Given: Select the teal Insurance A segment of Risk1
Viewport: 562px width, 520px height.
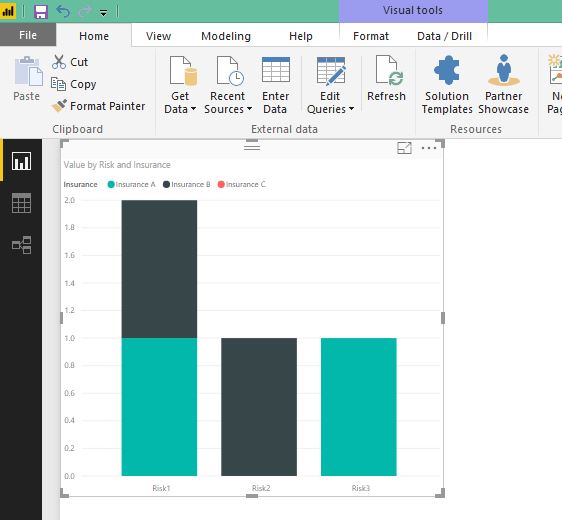Looking at the screenshot, I should click(x=159, y=407).
